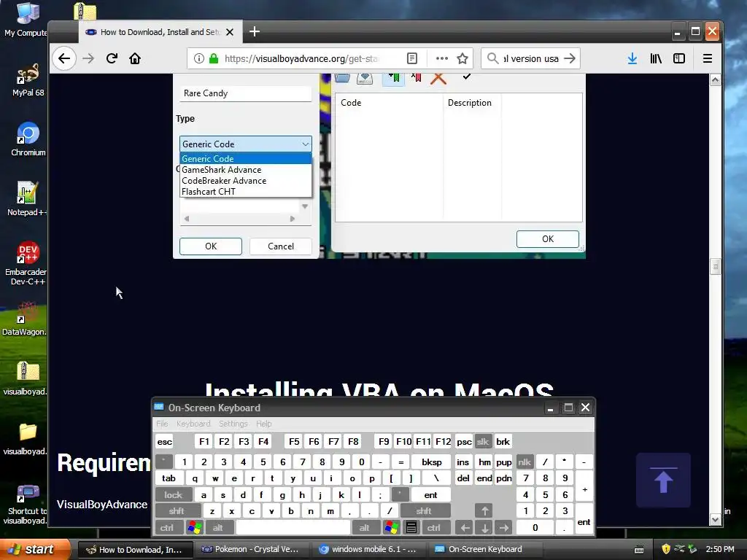The height and width of the screenshot is (560, 747).
Task: Click the blue scroll-to-top arrow button
Action: (663, 481)
